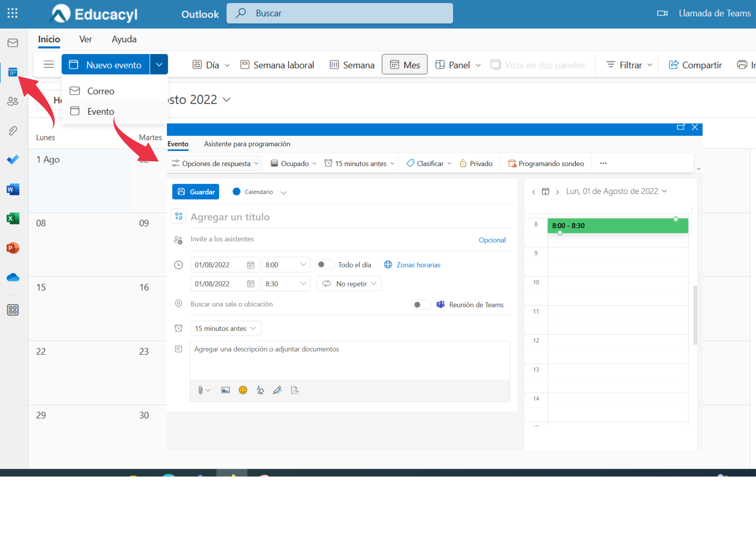Open reminder 15 minutos antes field dropdown

click(x=226, y=328)
